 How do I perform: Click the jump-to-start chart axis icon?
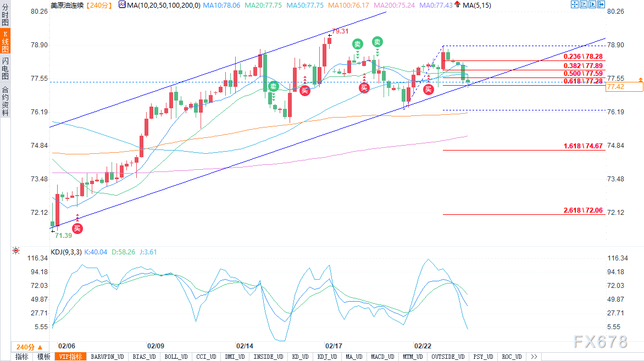(x=583, y=4)
